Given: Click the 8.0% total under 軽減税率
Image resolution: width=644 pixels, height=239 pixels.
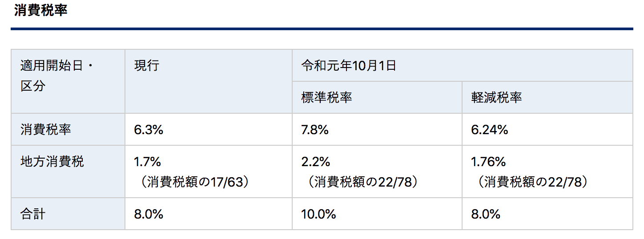Looking at the screenshot, I should [486, 214].
